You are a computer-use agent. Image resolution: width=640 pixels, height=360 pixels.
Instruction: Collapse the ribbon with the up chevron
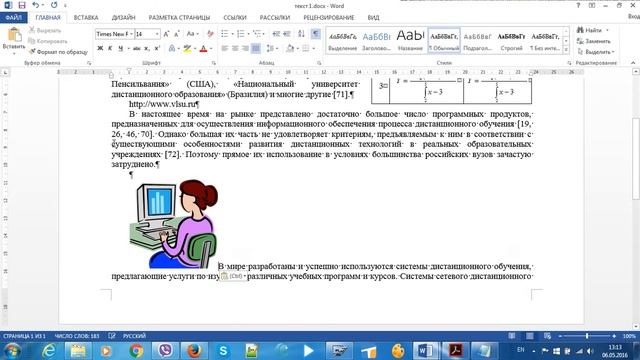tap(633, 63)
